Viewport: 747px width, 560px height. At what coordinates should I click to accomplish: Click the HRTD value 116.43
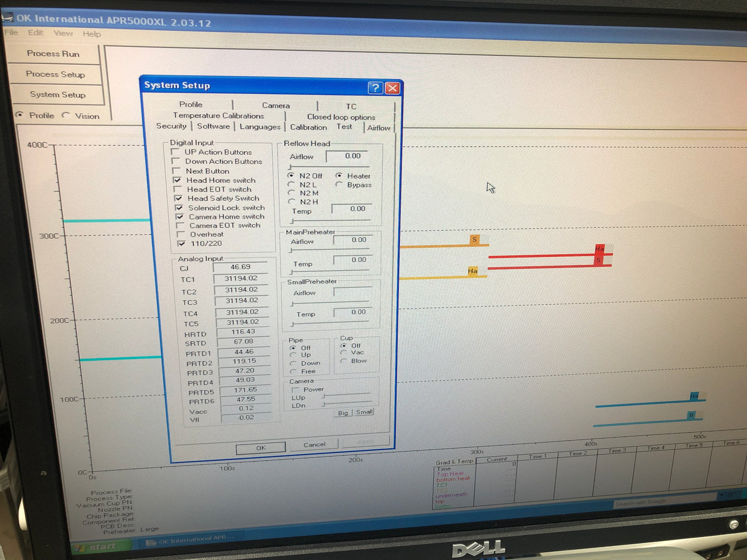[243, 332]
